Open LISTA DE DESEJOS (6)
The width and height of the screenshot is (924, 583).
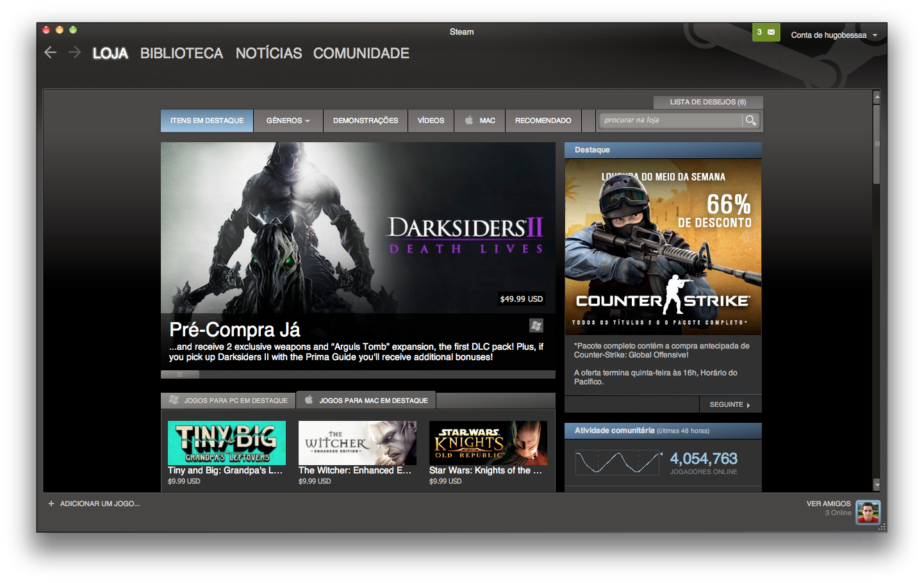pyautogui.click(x=708, y=102)
